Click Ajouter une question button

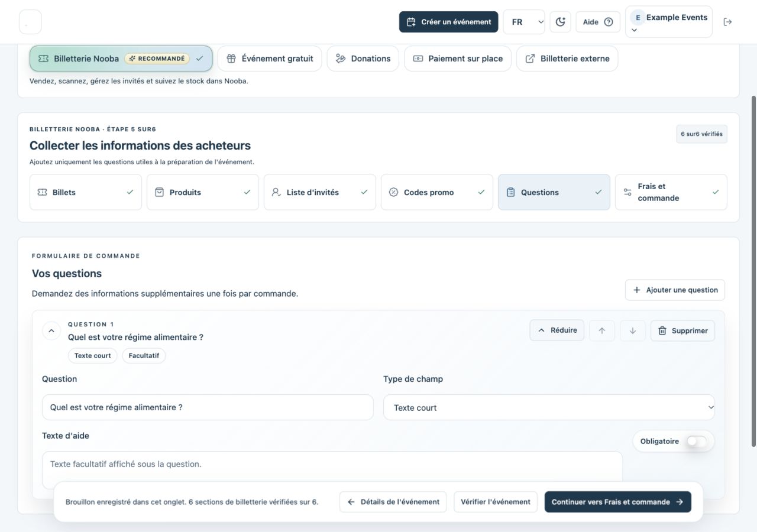(x=675, y=290)
